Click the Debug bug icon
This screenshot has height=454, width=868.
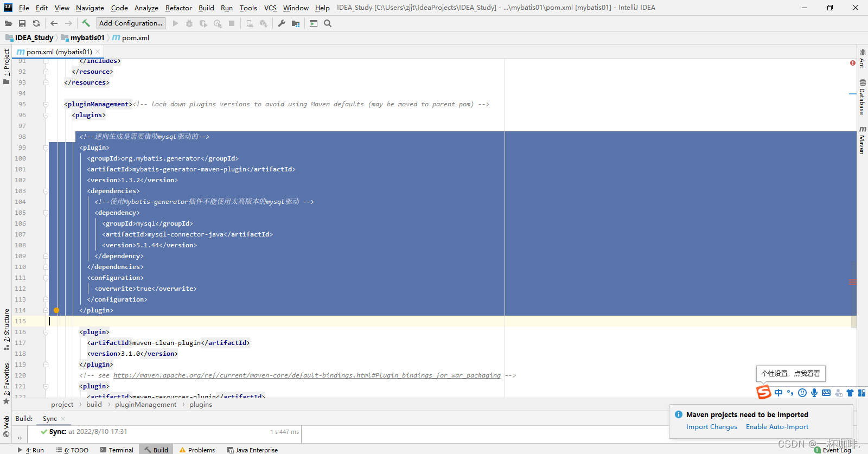click(x=189, y=23)
